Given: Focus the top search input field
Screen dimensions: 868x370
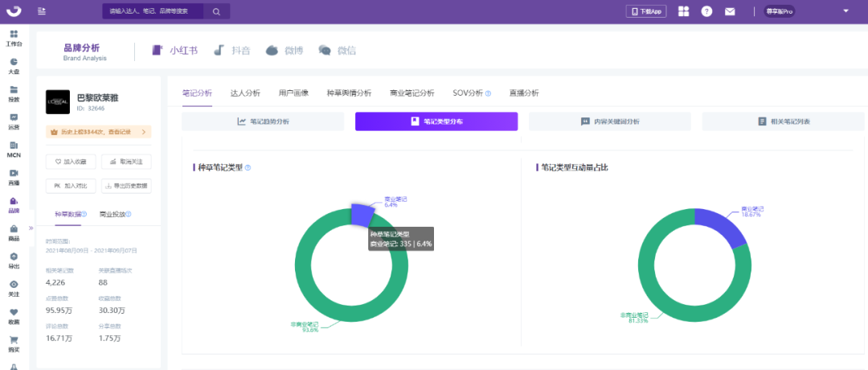Looking at the screenshot, I should point(154,11).
